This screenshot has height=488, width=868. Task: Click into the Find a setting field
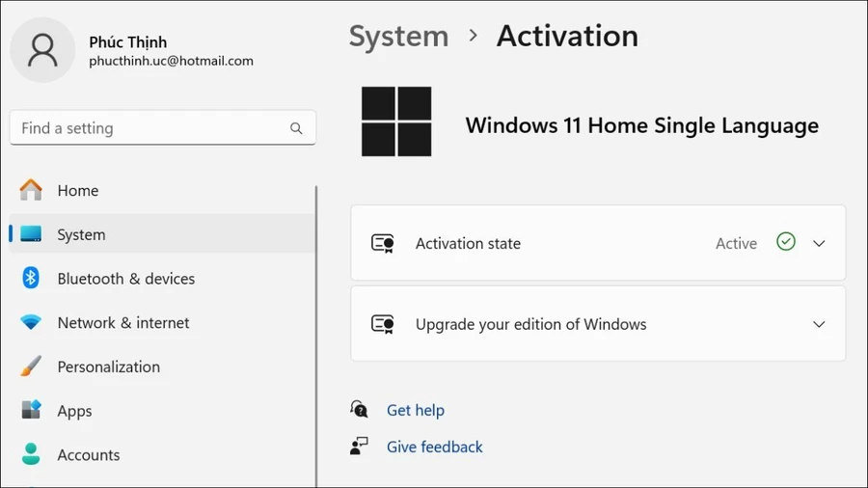(x=163, y=128)
